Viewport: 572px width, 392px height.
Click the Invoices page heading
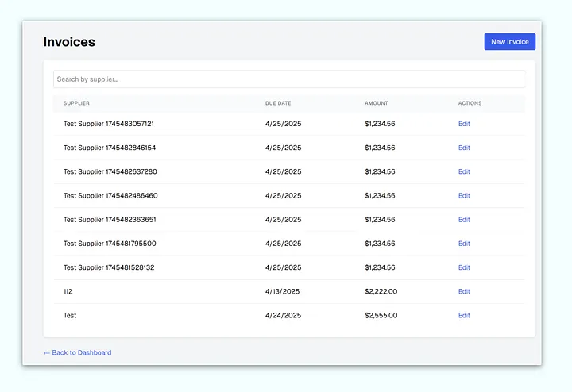[69, 42]
